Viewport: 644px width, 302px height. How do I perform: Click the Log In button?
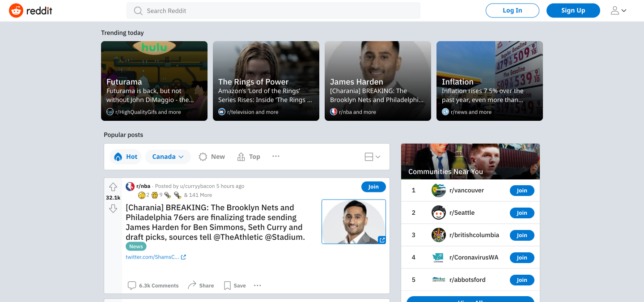click(513, 11)
